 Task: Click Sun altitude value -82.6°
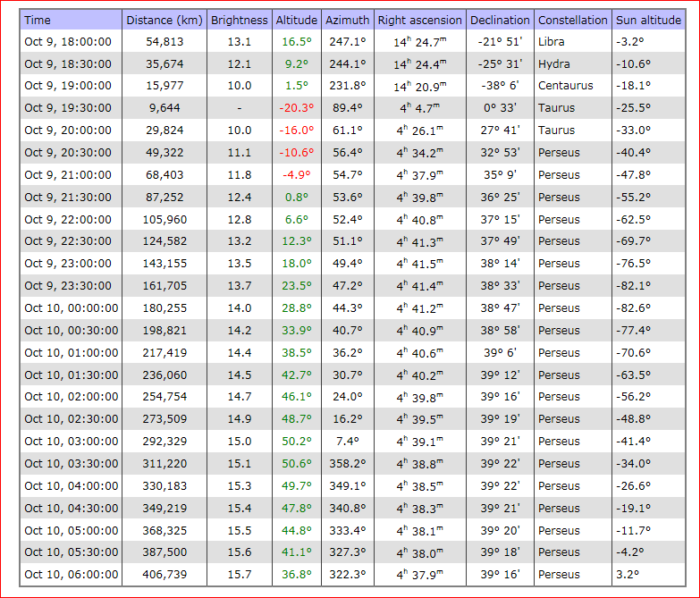point(633,307)
